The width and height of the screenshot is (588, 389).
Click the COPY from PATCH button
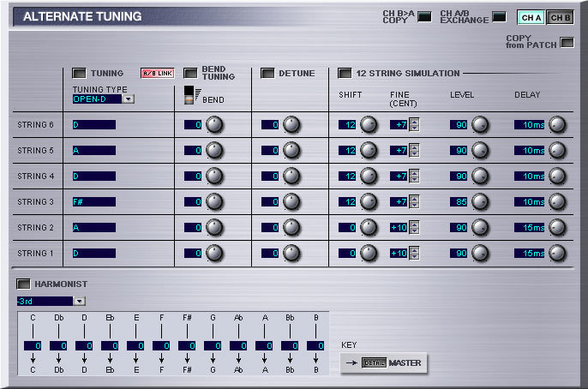tap(567, 42)
